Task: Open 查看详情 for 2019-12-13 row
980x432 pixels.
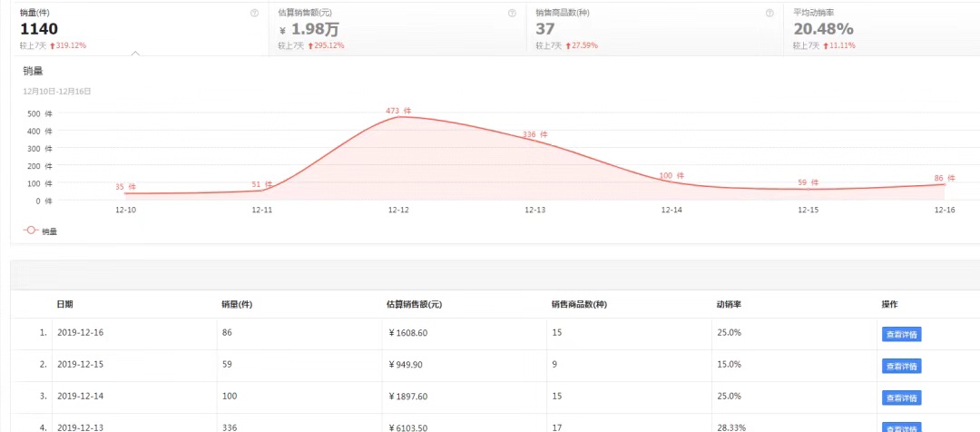Action: click(x=901, y=428)
